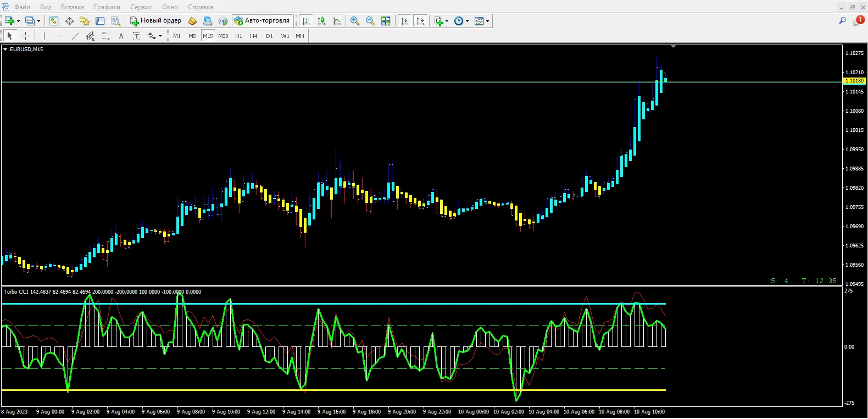Expand the profiles dropdown arrow
The image size is (868, 419).
point(38,21)
